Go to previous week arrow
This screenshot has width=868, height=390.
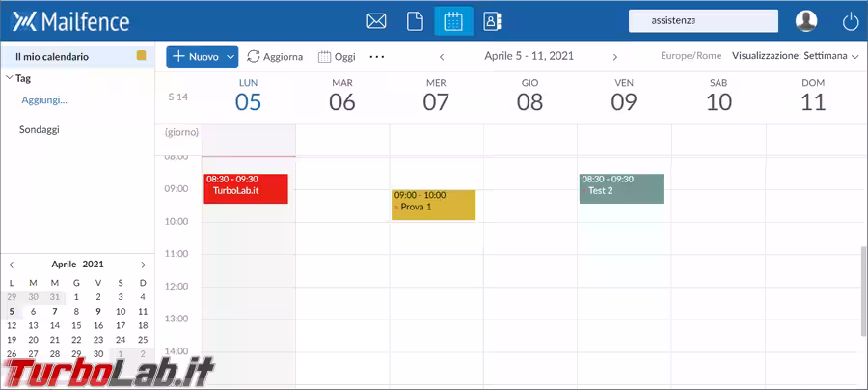(x=442, y=57)
